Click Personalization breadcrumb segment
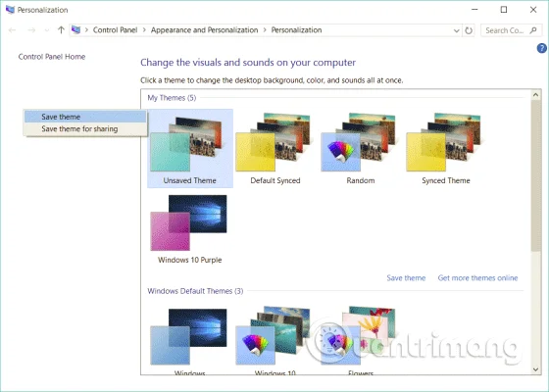The width and height of the screenshot is (549, 392). click(x=296, y=30)
